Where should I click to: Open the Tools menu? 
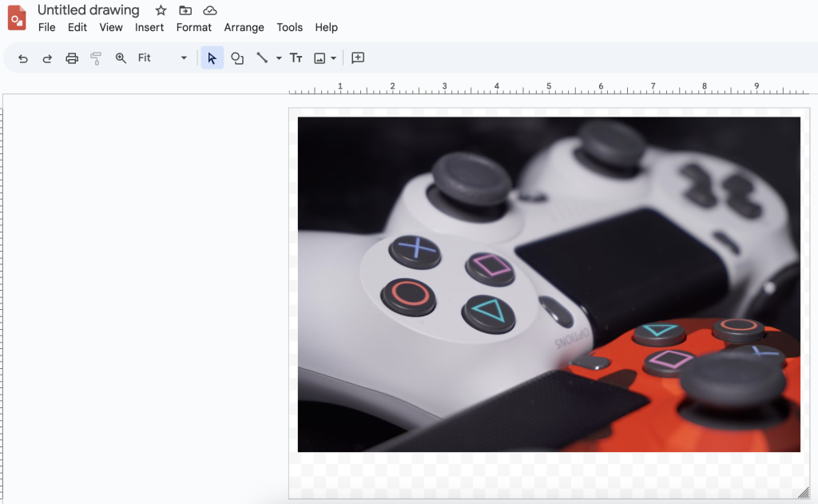(x=289, y=28)
